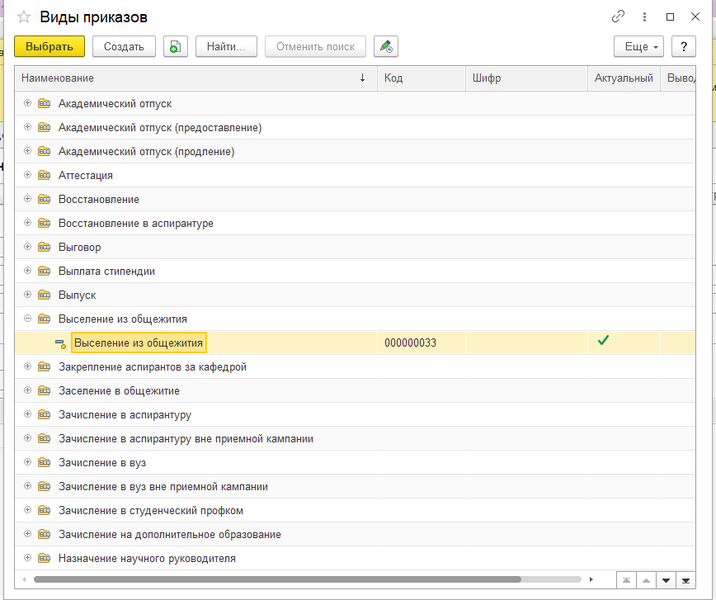Click the Актуальный column header
The width and height of the screenshot is (716, 600).
[624, 78]
